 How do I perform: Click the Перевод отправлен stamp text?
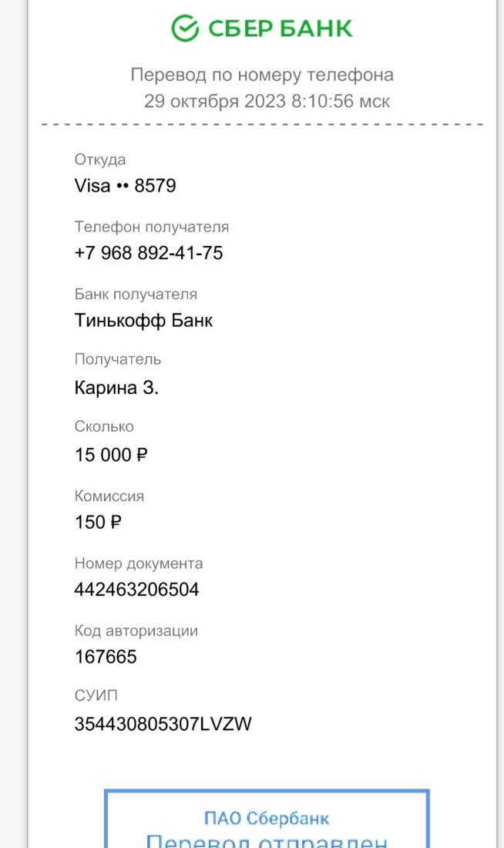[267, 840]
